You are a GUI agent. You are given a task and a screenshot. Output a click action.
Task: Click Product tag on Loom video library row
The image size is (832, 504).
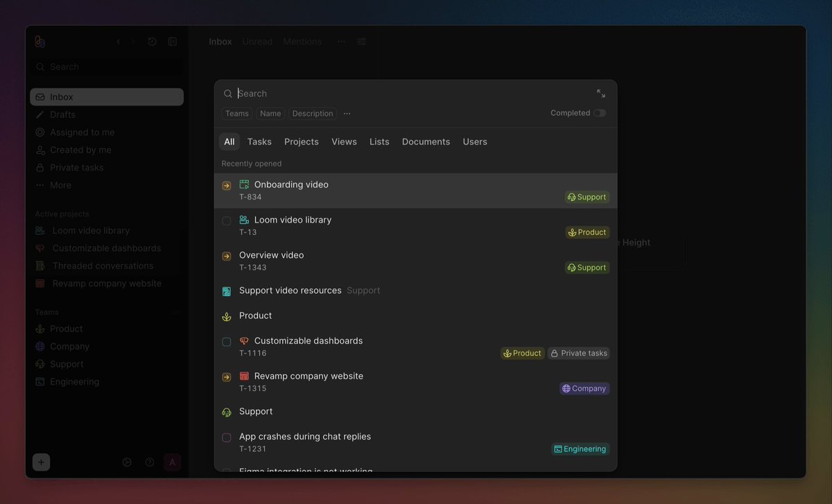click(x=587, y=232)
